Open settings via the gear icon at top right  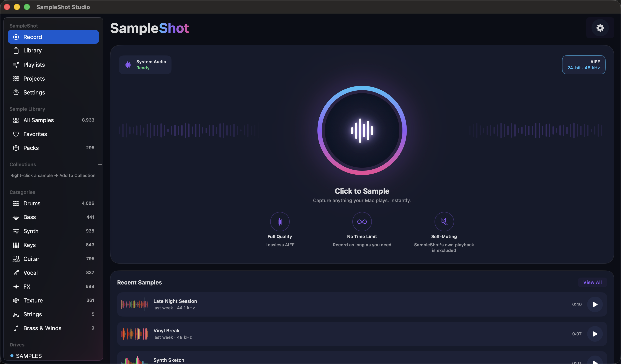point(600,28)
